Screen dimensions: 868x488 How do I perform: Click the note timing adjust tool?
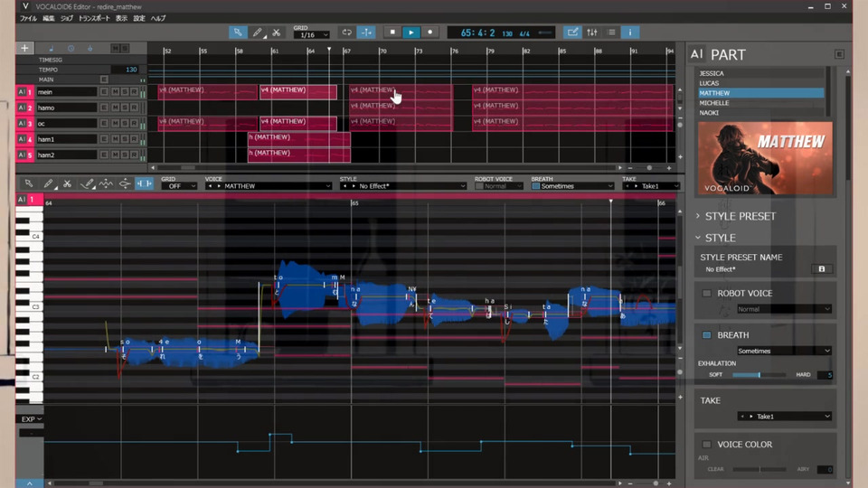pyautogui.click(x=125, y=183)
